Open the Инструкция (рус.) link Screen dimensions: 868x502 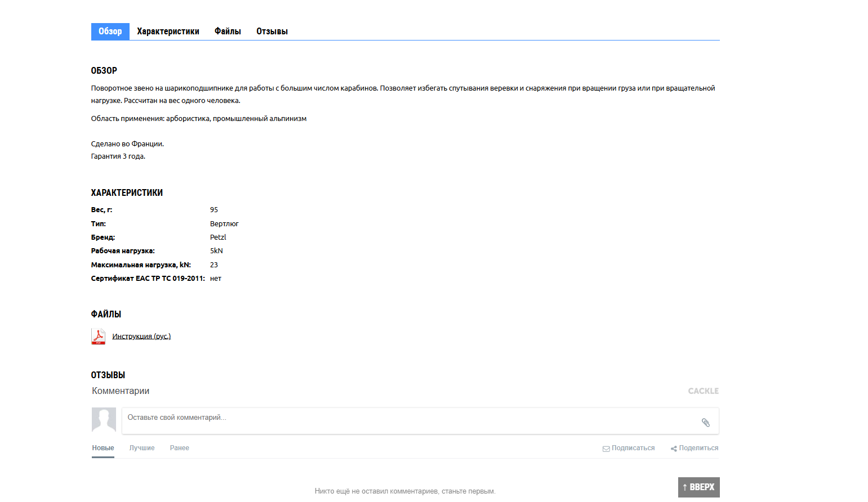tap(141, 337)
